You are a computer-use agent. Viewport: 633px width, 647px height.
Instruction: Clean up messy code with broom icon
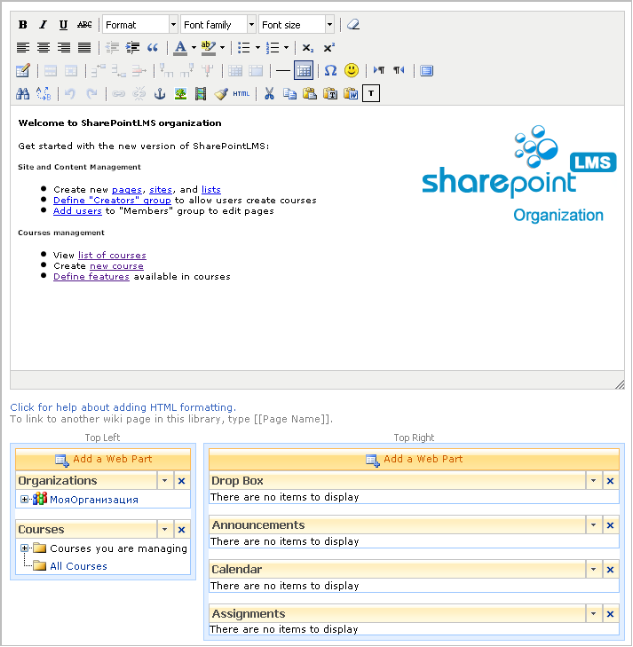coord(221,94)
